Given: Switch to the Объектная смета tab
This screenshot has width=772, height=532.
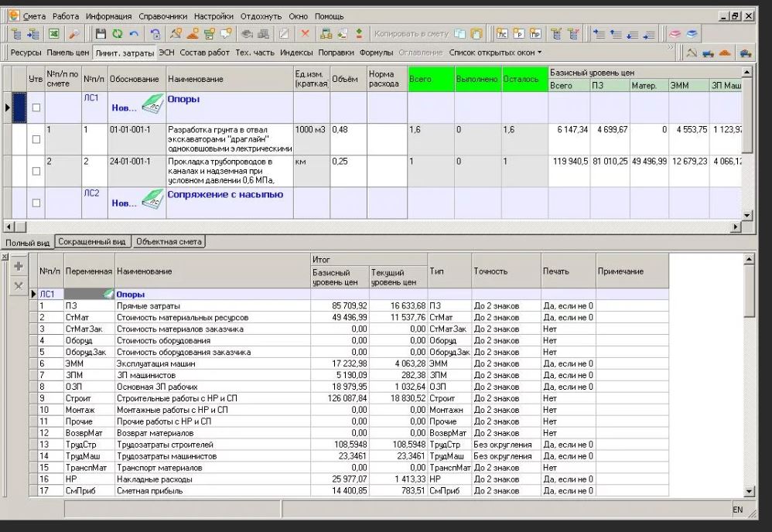Looking at the screenshot, I should coord(169,241).
